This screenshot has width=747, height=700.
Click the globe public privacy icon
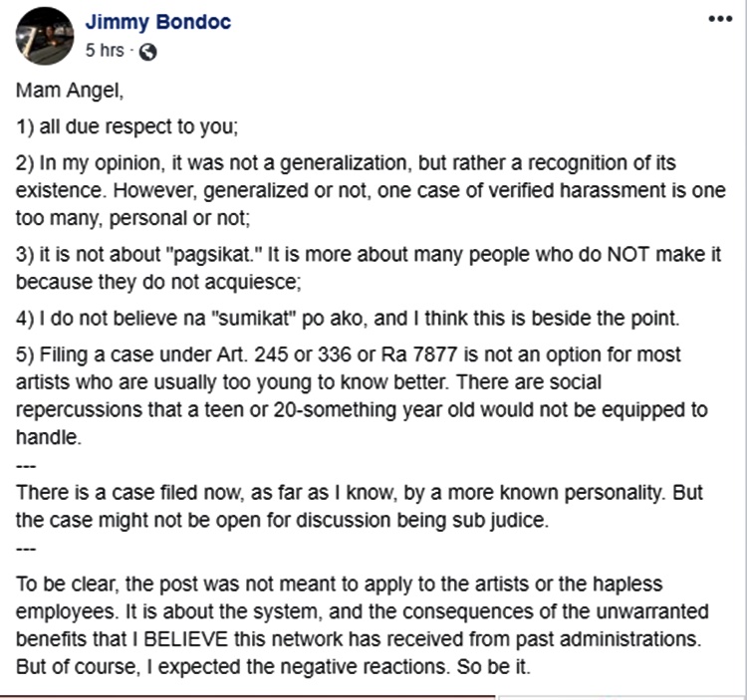pos(148,52)
